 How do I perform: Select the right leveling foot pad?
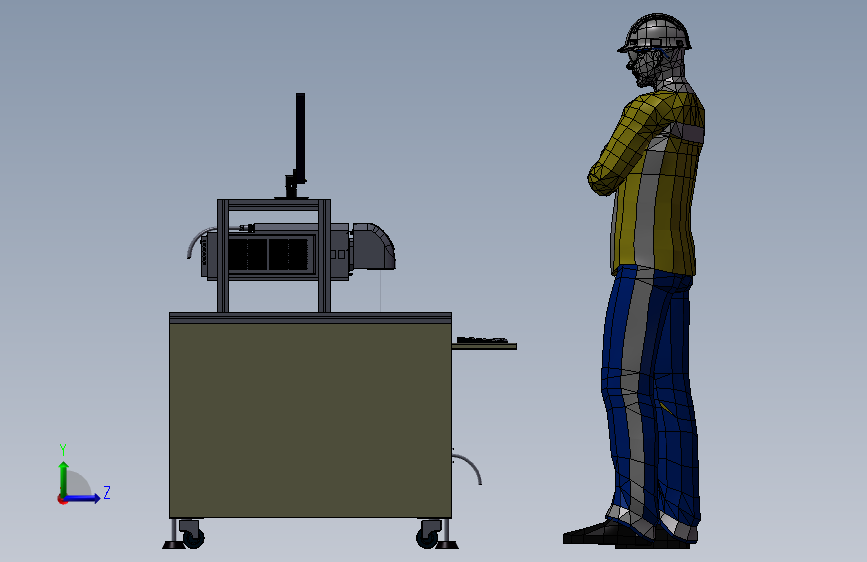coord(447,545)
